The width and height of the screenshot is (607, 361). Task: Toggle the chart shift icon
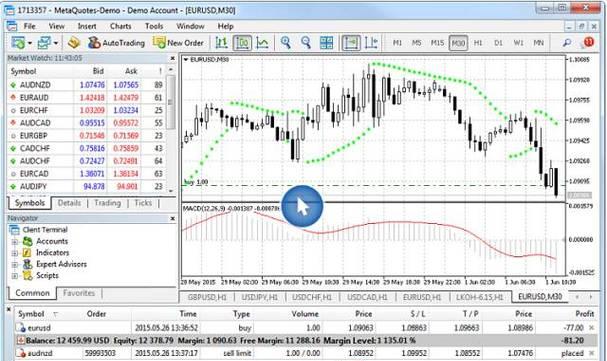[x=371, y=43]
